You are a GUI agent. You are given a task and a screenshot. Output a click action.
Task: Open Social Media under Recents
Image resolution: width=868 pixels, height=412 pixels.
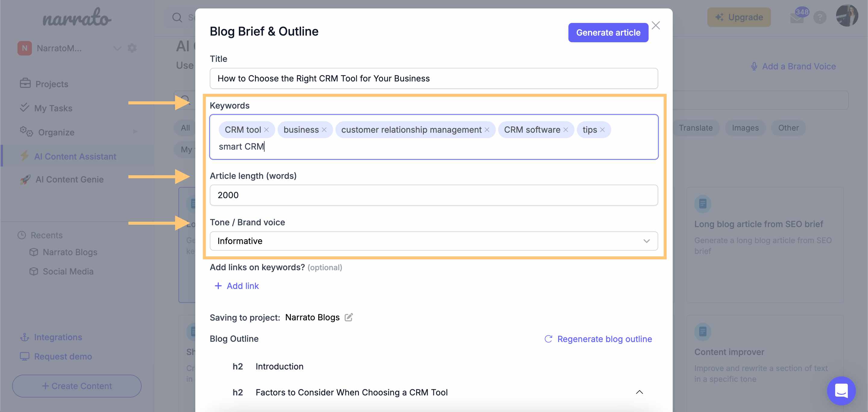tap(61, 271)
